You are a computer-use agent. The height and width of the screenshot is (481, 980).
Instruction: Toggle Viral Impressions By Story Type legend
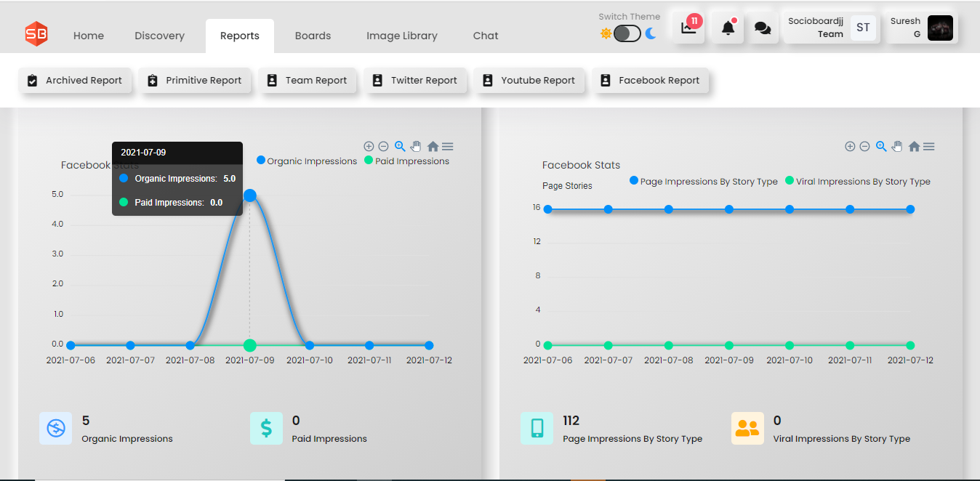(x=858, y=181)
